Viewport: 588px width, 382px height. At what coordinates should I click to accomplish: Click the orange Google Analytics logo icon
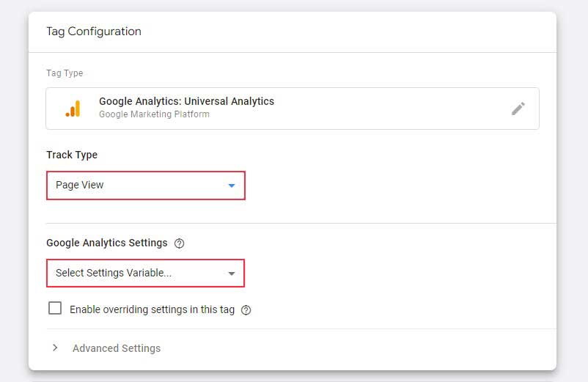click(x=73, y=109)
